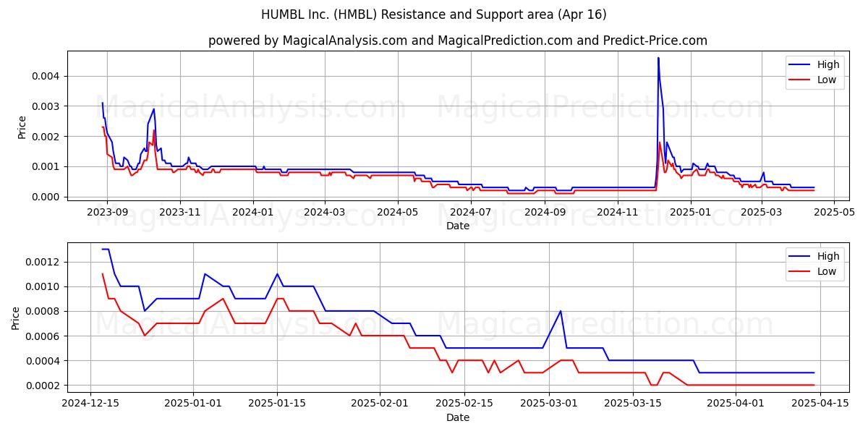This screenshot has width=868, height=434.
Task: Click the '0.001' y-axis label in top chart
Action: [x=46, y=166]
